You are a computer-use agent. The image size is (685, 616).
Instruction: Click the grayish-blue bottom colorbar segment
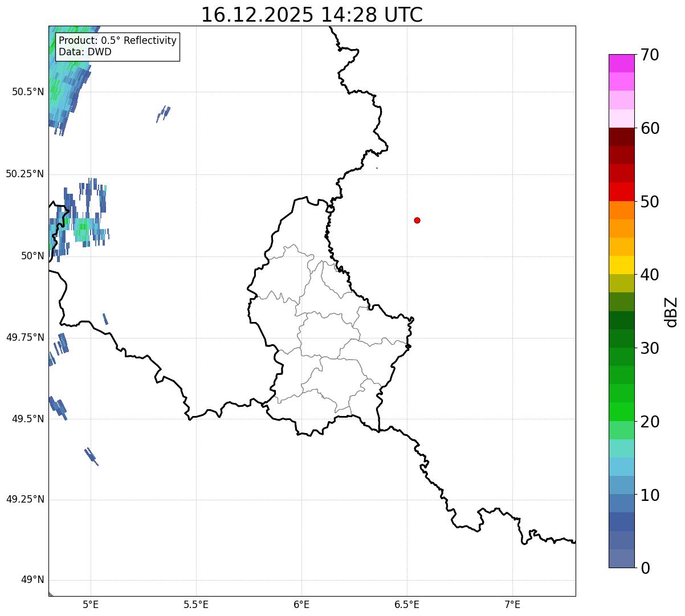[x=621, y=558]
